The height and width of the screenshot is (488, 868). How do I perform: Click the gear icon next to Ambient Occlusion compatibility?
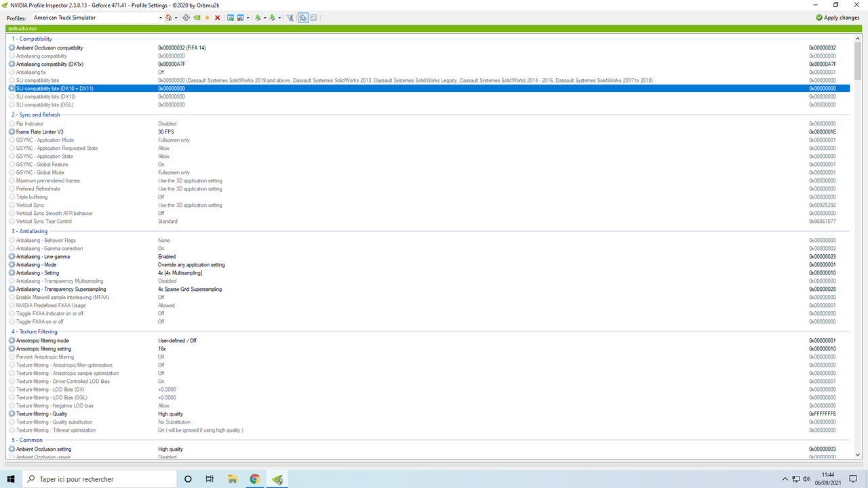point(12,48)
